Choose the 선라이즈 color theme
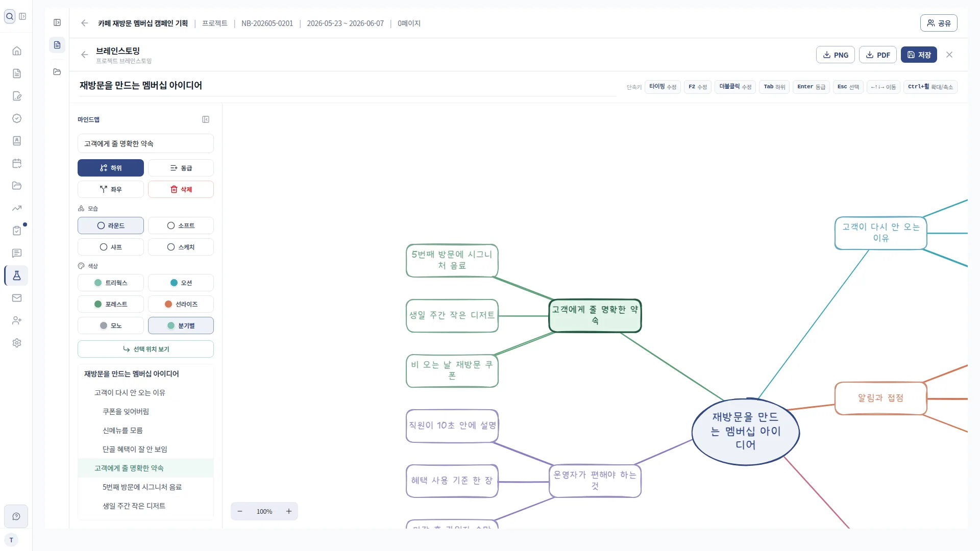This screenshot has height=551, width=980. (181, 304)
